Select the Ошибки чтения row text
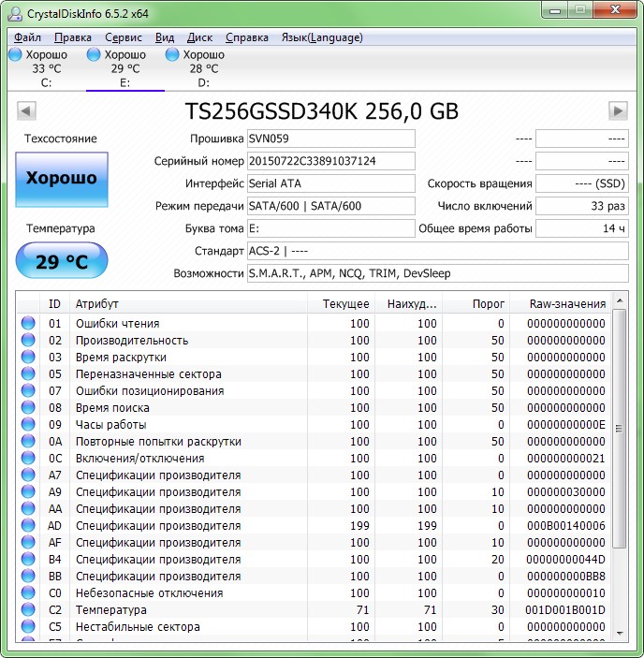This screenshot has height=658, width=644. tap(117, 324)
